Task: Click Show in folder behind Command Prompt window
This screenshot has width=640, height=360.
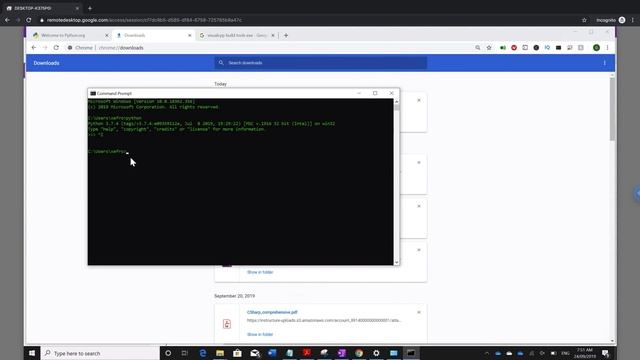Action: coord(260,272)
